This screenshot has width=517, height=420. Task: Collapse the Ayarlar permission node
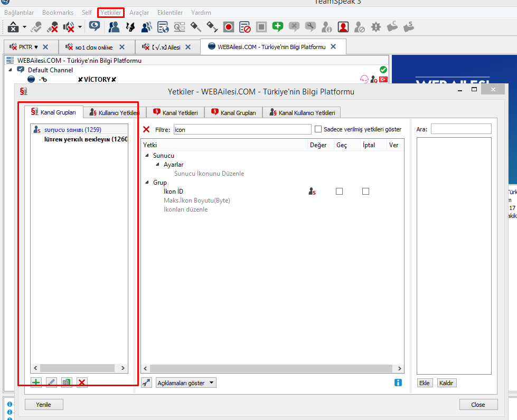pyautogui.click(x=157, y=165)
